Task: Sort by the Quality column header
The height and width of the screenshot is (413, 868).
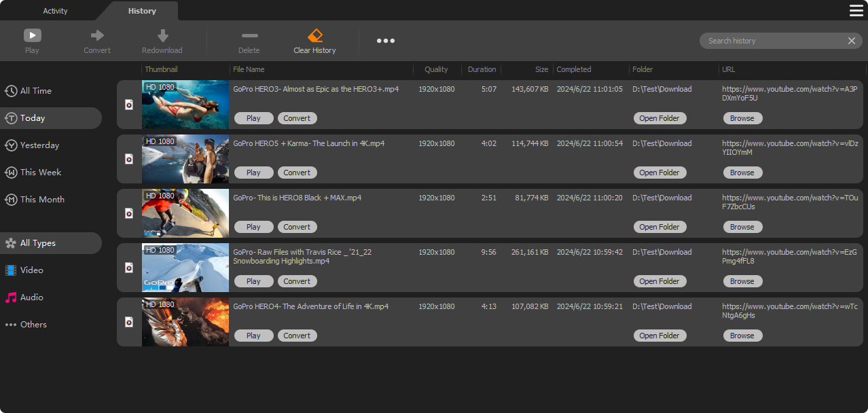Action: tap(437, 69)
